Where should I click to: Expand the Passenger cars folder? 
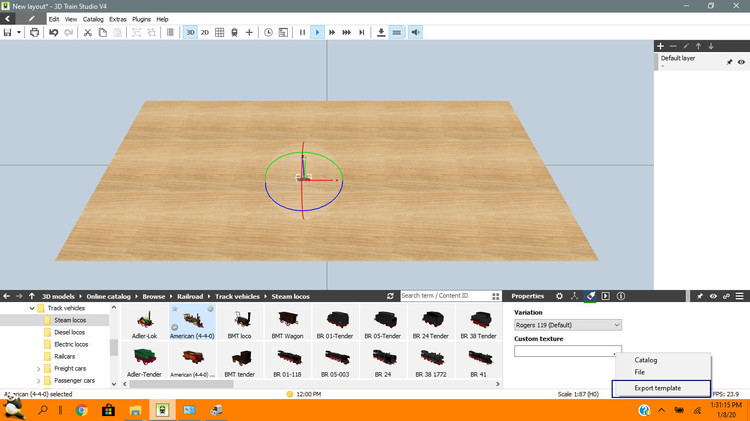tap(39, 381)
